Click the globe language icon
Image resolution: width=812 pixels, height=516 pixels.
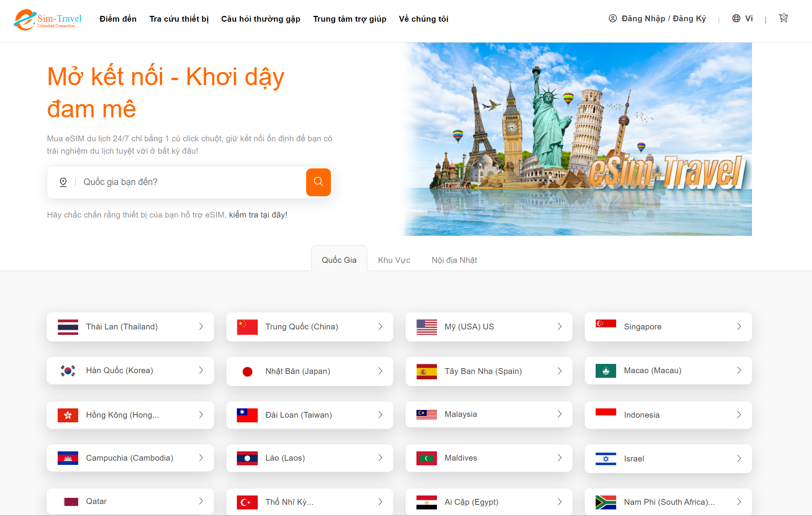click(x=736, y=18)
